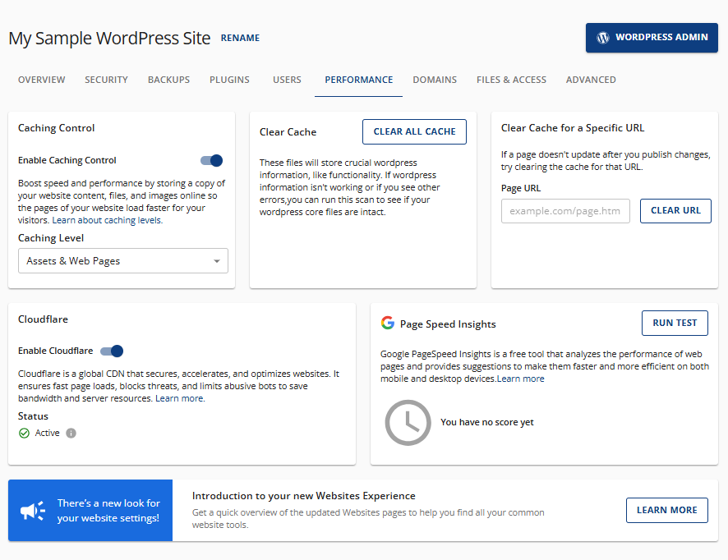Click the Run Test button
728x560 pixels.
[675, 323]
